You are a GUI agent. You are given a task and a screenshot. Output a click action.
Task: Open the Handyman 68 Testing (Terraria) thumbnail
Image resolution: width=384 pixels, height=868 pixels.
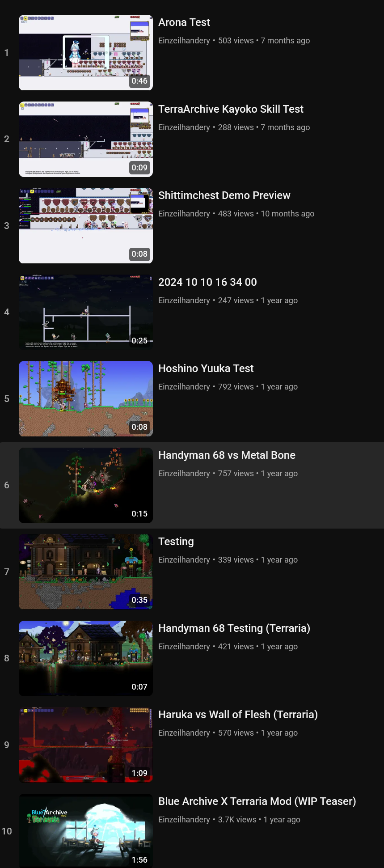(x=86, y=658)
